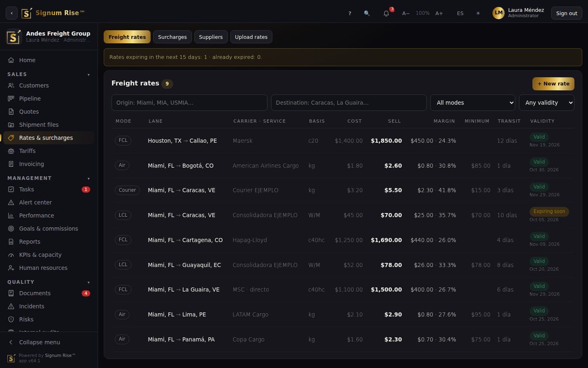Image resolution: width=588 pixels, height=368 pixels.
Task: Open Performance in the sidebar
Action: click(x=49, y=215)
